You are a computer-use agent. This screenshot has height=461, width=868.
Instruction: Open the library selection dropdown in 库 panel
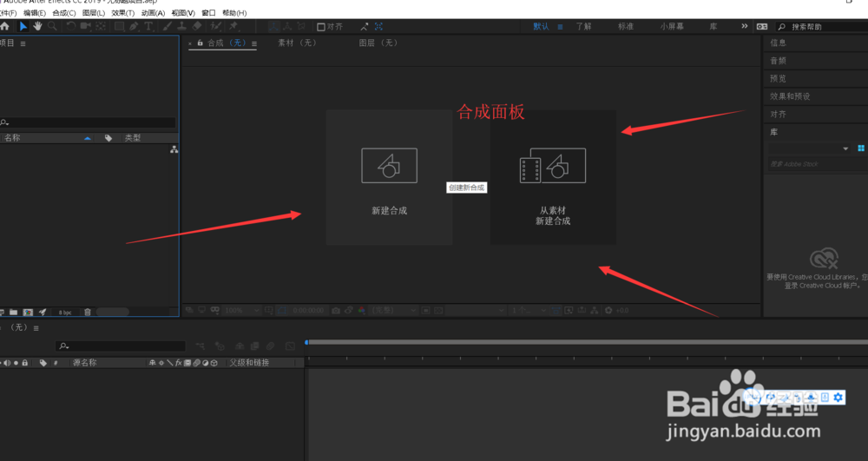tap(809, 148)
